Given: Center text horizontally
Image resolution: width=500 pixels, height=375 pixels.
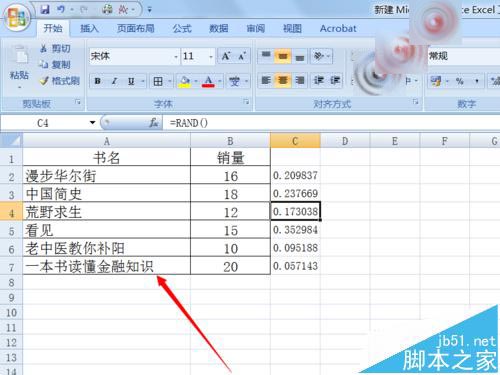Looking at the screenshot, I should 283,80.
